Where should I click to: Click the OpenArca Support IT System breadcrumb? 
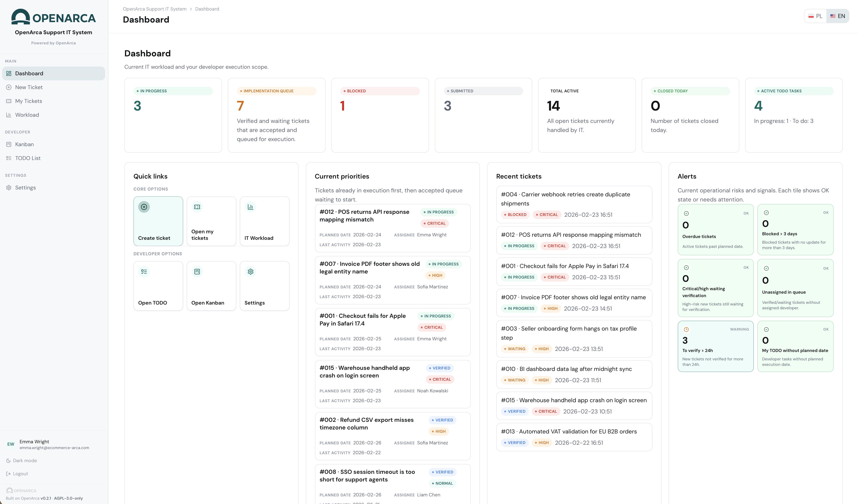155,9
